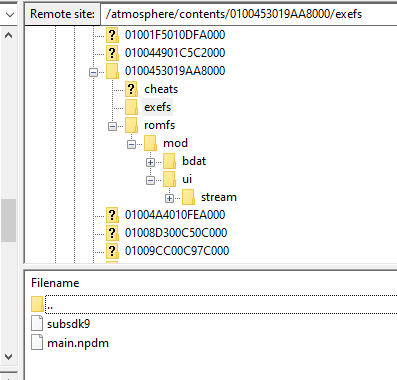Sort files by the Filename column header
The image size is (397, 380).
(x=55, y=283)
